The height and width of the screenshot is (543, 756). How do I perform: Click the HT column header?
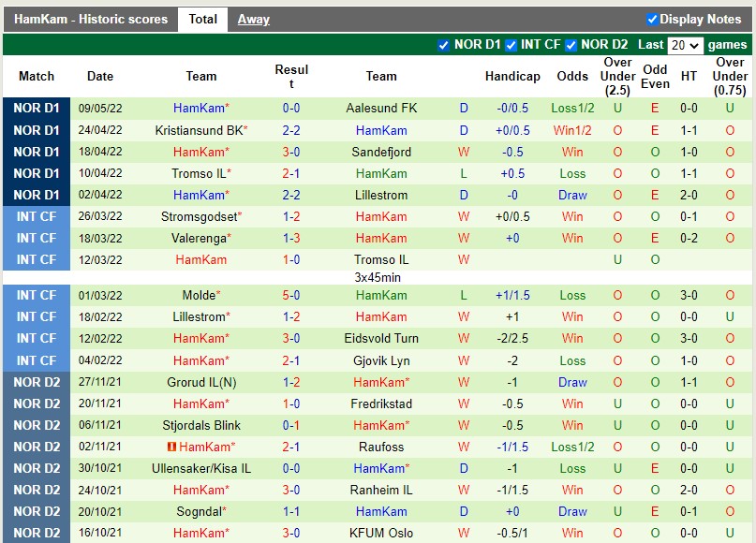tap(689, 76)
